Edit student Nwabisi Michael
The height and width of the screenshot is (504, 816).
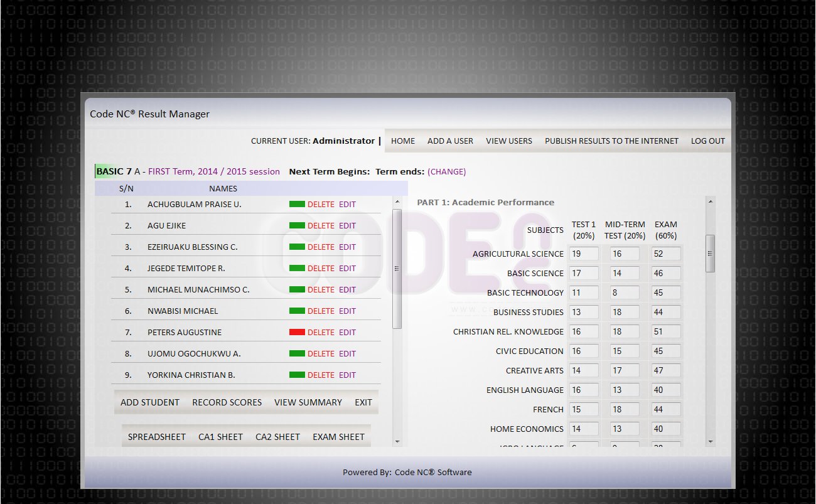click(x=347, y=311)
